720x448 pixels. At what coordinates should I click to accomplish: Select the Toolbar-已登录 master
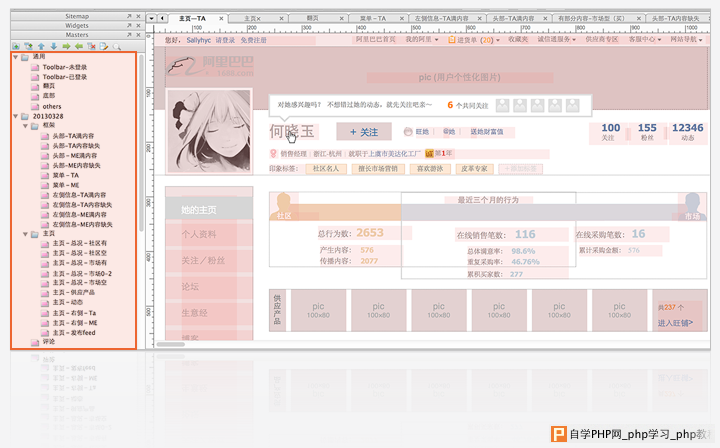[x=65, y=77]
